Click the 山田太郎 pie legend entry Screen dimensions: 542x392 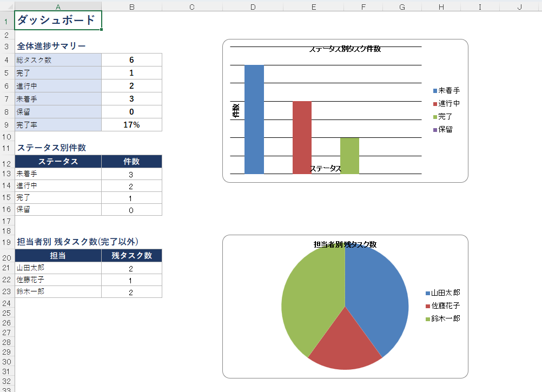tap(443, 293)
